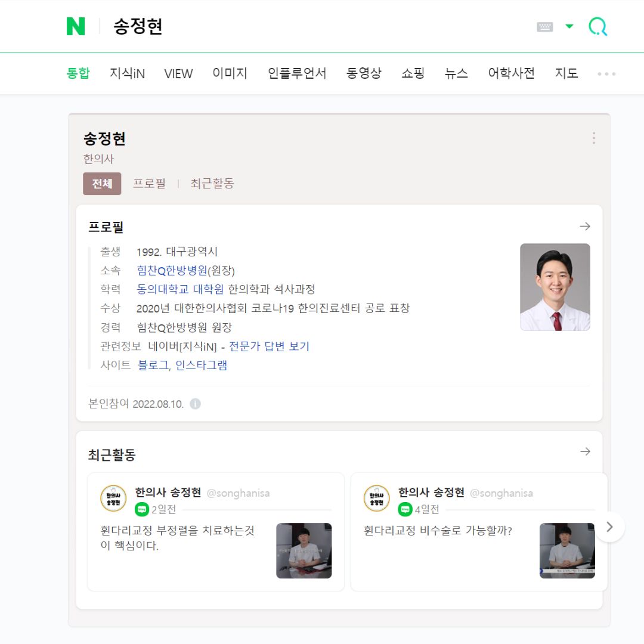
Task: Click the green Naver N logo
Action: (x=76, y=26)
